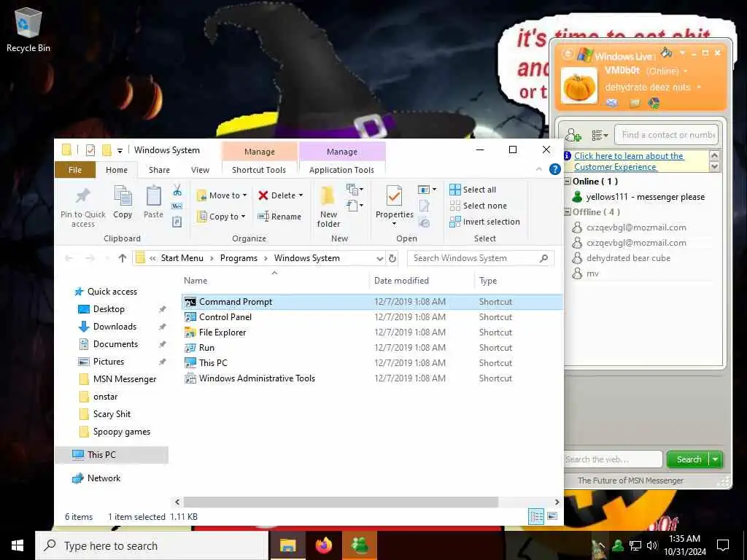Click the add contact icon in Messenger

pos(573,135)
